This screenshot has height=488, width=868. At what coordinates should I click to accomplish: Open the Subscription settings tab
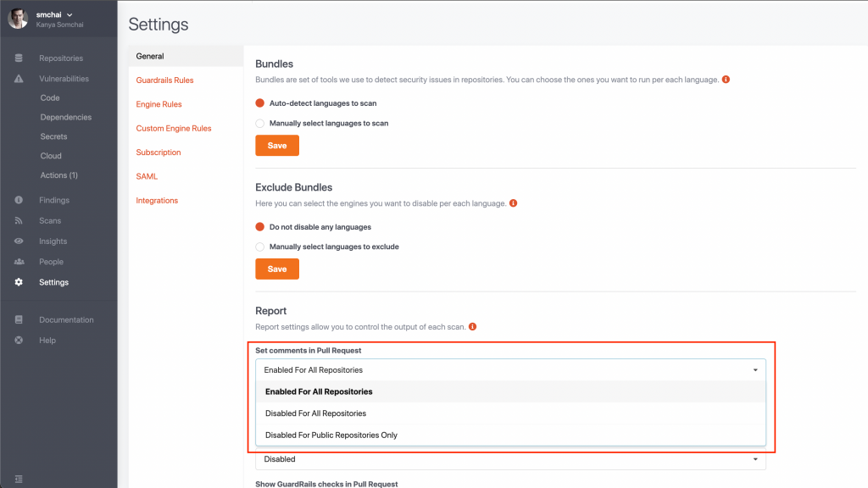point(159,152)
